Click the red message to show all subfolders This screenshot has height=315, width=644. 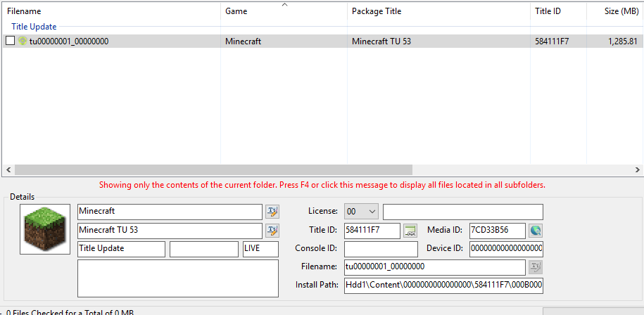pyautogui.click(x=322, y=185)
